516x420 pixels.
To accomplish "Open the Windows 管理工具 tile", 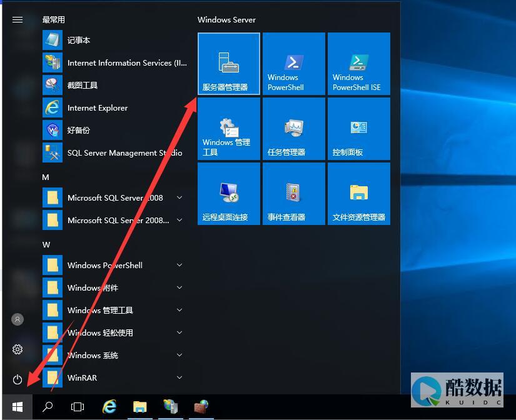I will [229, 129].
